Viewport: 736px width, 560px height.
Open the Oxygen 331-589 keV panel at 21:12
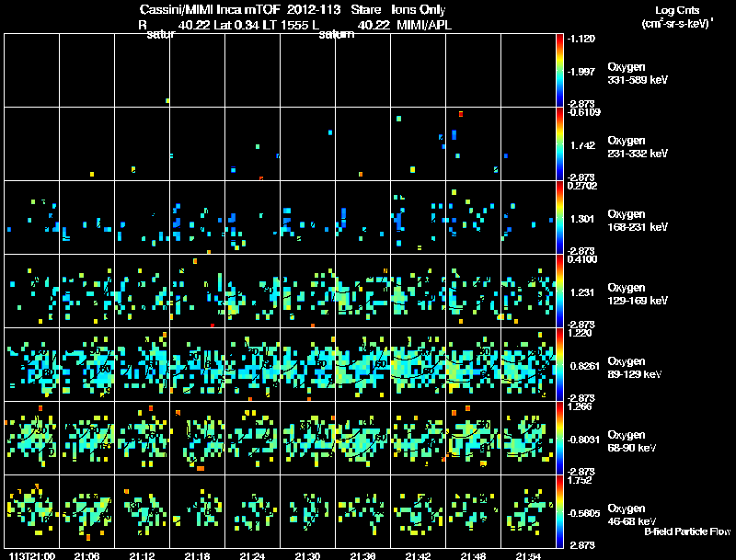(142, 71)
